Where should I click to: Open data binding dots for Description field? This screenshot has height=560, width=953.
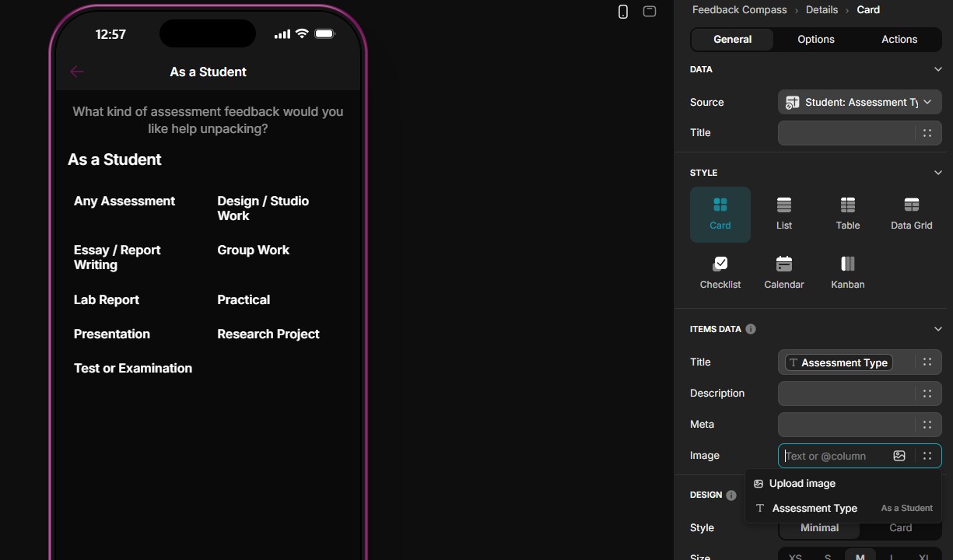pos(927,394)
